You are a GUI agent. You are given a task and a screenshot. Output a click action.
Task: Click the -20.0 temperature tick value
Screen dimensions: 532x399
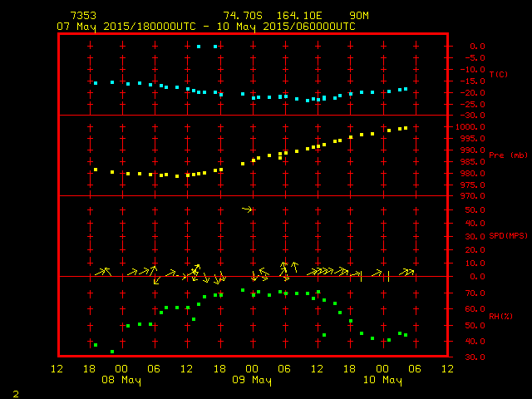click(473, 92)
